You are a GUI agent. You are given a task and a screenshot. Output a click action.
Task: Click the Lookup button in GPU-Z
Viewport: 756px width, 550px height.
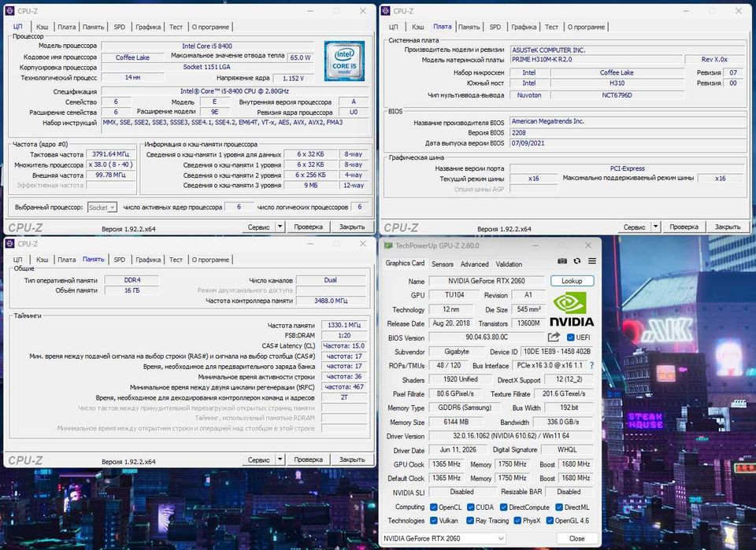point(572,281)
